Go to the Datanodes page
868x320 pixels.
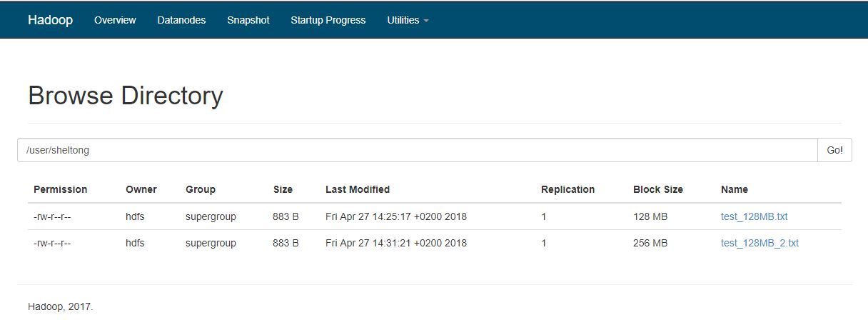181,20
